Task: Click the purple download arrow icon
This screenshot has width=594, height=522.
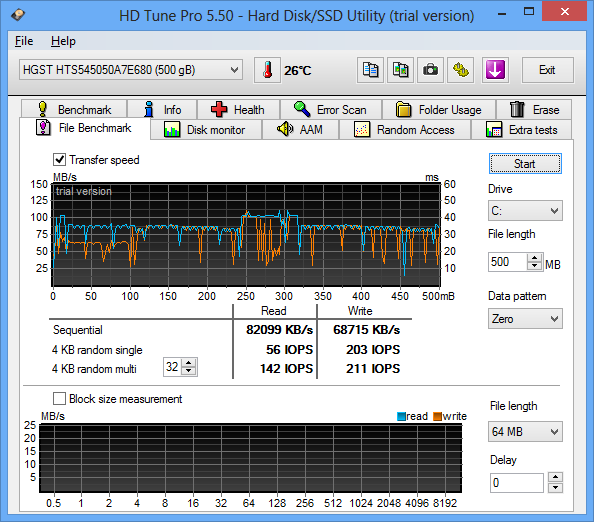Action: [495, 70]
